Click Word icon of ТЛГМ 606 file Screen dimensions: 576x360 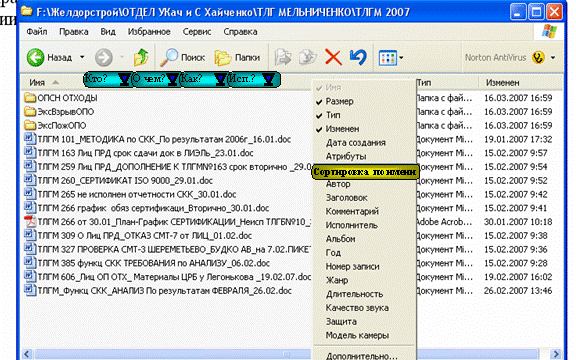click(x=29, y=277)
